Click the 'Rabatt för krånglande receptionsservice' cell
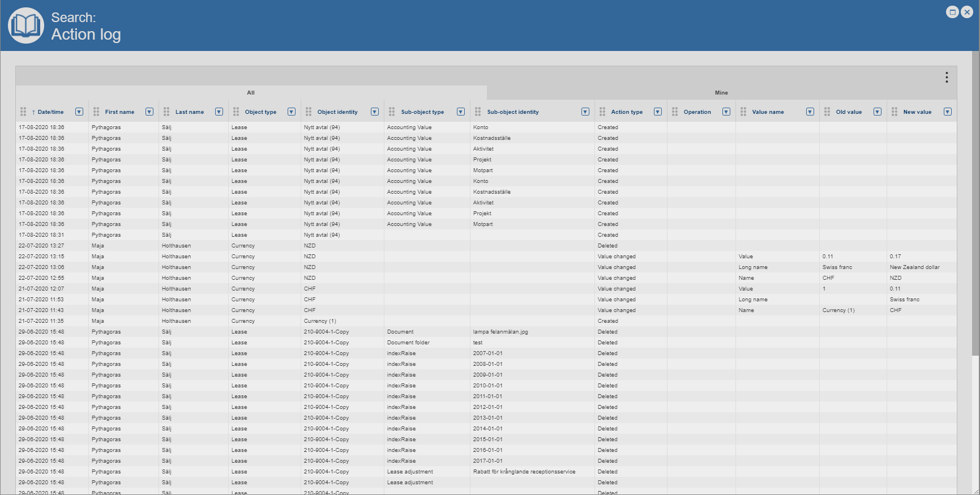 click(x=532, y=472)
